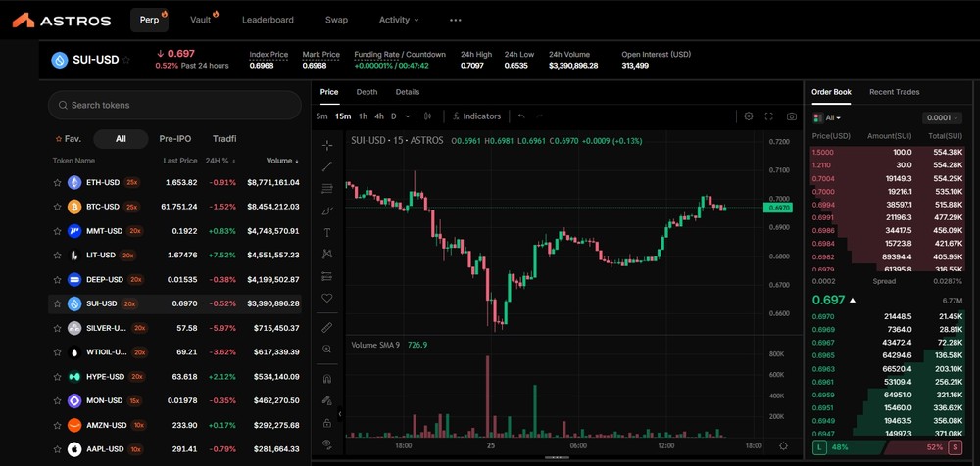Filter tokens by Pre-IPO
Screen dimensions: 980x466
click(175, 139)
